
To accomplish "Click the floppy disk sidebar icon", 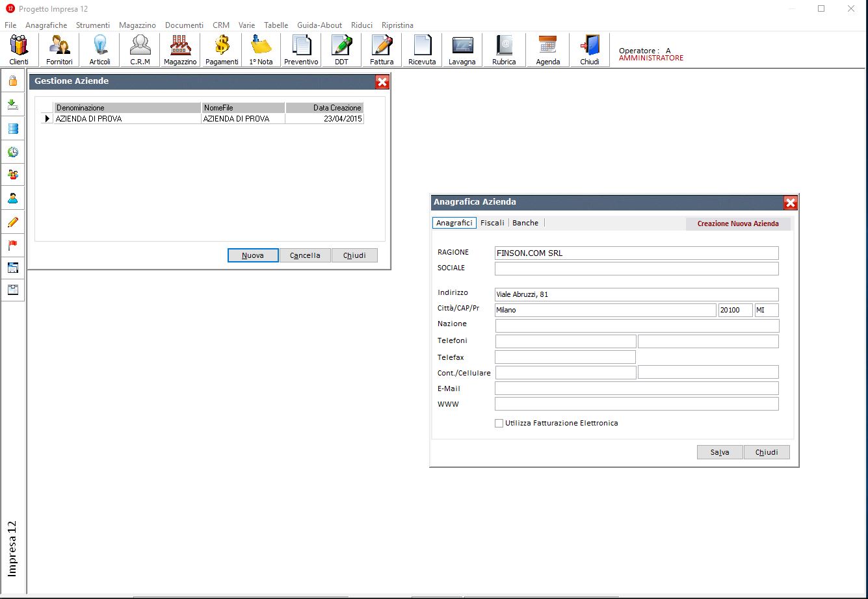I will tap(13, 290).
